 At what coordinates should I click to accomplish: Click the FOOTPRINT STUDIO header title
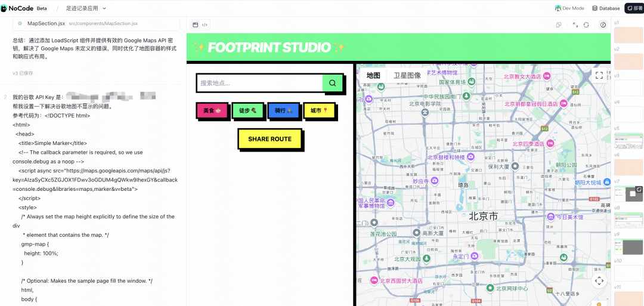(270, 47)
